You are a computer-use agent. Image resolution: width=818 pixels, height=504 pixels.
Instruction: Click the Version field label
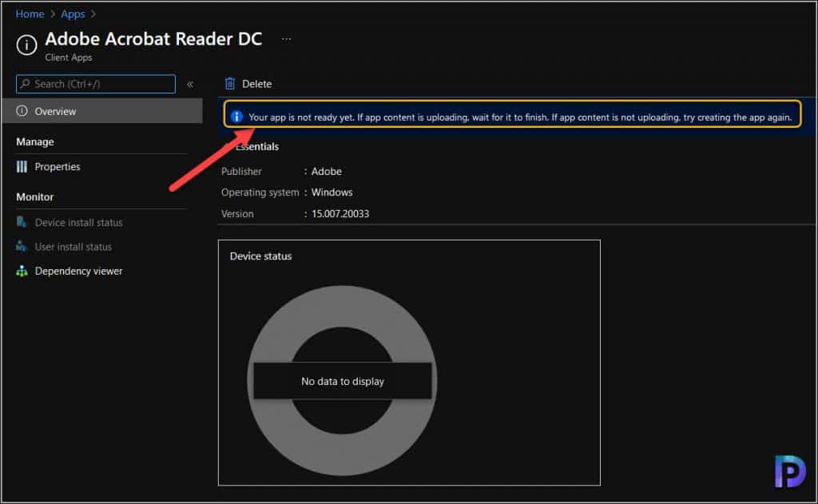click(x=237, y=214)
